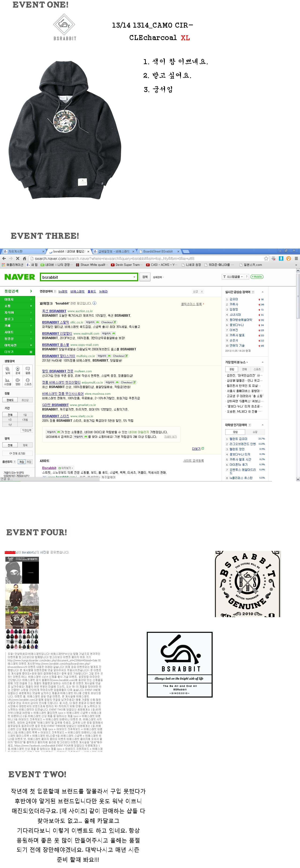Open the 스포츠 sports life-search icon
The height and width of the screenshot is (868, 300).
[x=28, y=381]
